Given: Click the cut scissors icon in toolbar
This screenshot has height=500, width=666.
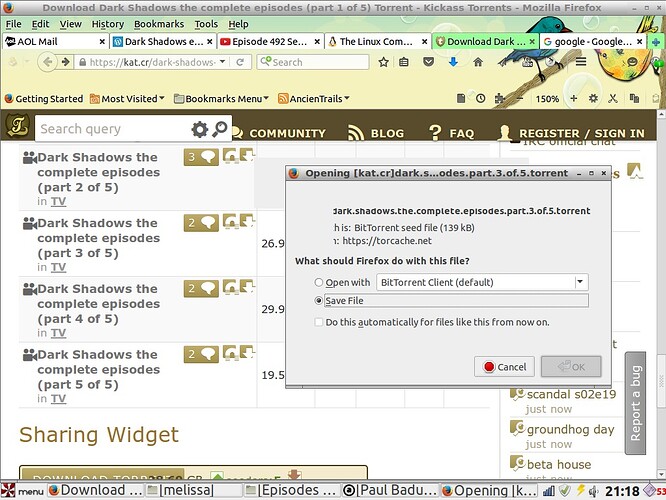Looking at the screenshot, I should 612,99.
